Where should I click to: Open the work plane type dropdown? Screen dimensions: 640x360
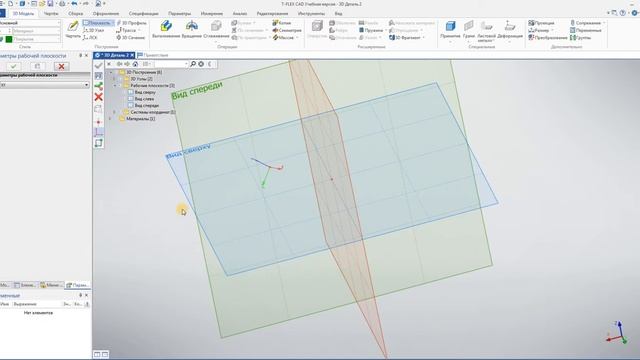87,85
